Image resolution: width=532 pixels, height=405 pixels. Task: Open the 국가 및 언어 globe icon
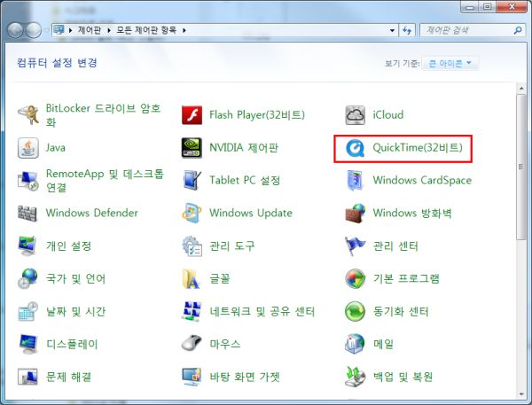27,278
